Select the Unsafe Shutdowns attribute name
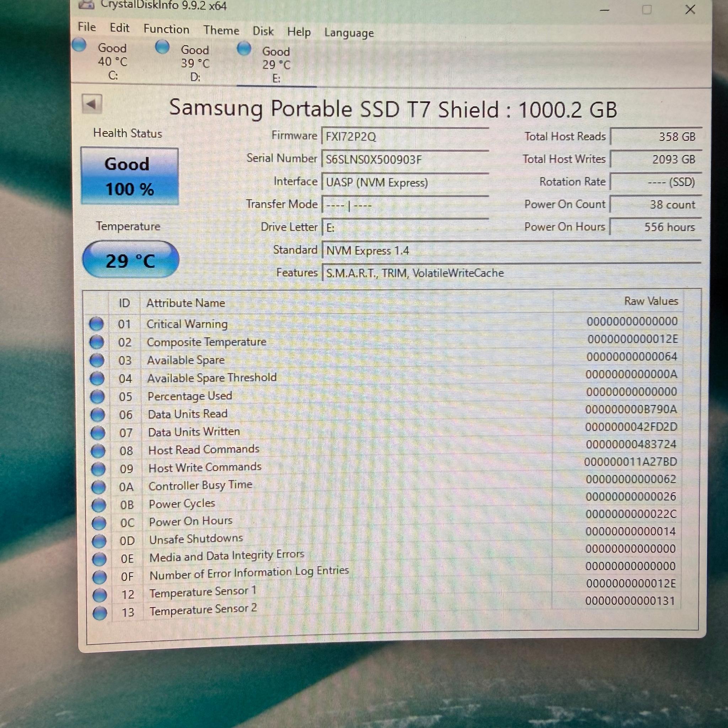The image size is (728, 728). coord(196,539)
